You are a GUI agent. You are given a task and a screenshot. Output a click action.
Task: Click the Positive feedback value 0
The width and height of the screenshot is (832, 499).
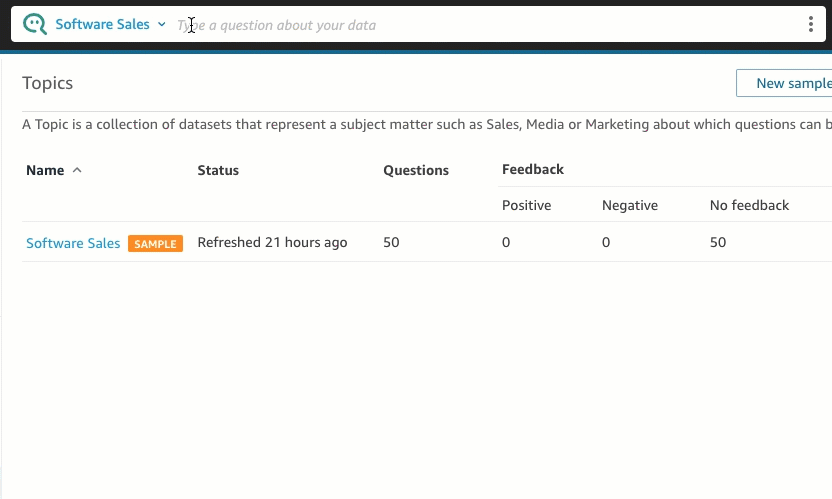506,242
